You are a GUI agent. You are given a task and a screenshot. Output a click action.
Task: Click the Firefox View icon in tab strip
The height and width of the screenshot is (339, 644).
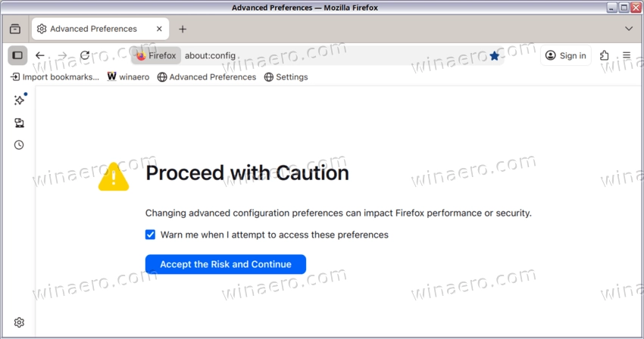tap(15, 29)
